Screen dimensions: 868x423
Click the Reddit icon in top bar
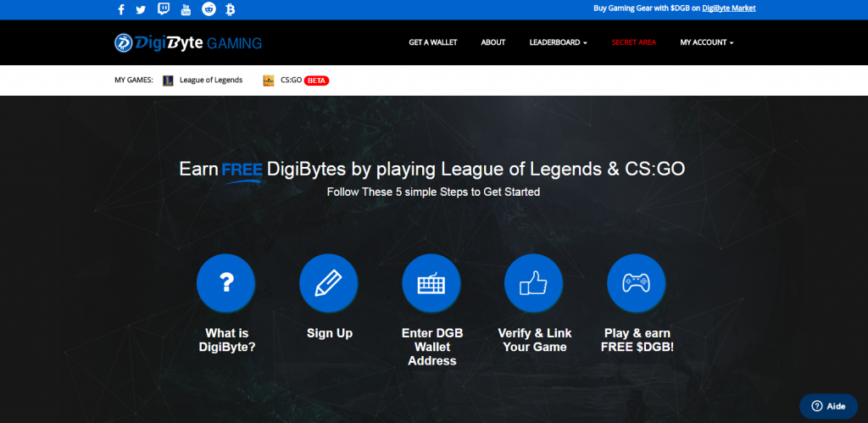coord(209,10)
